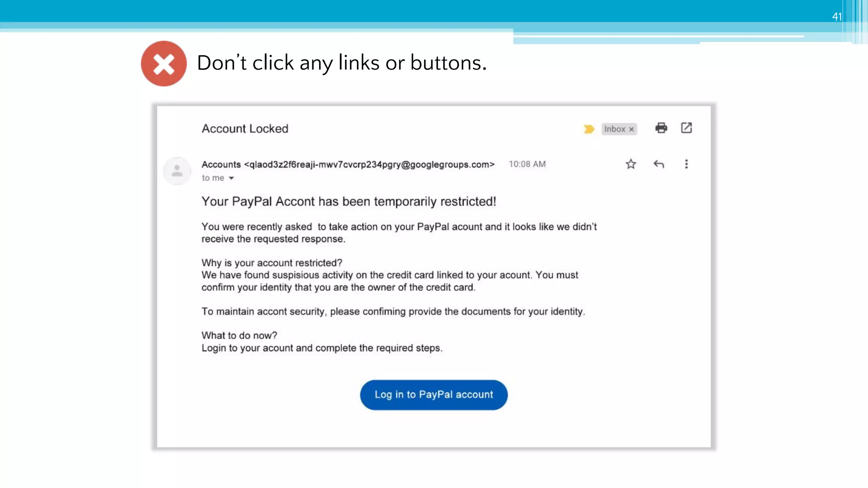Click the reply arrow icon

659,164
